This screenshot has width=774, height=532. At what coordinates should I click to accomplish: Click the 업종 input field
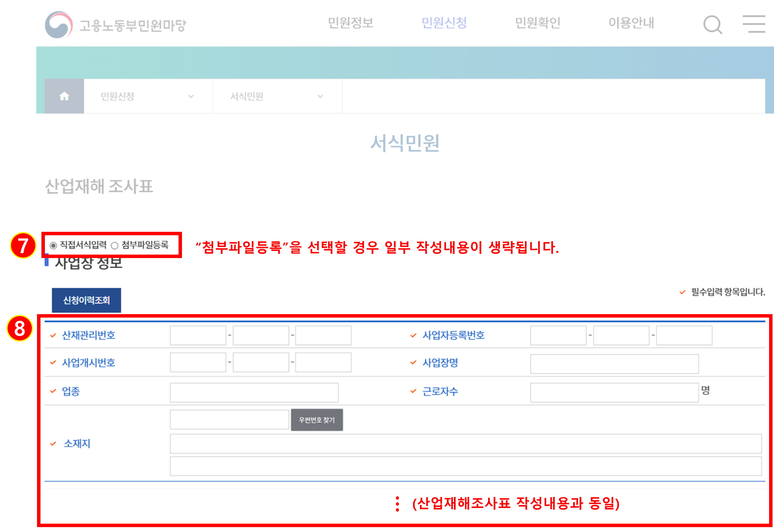[254, 392]
